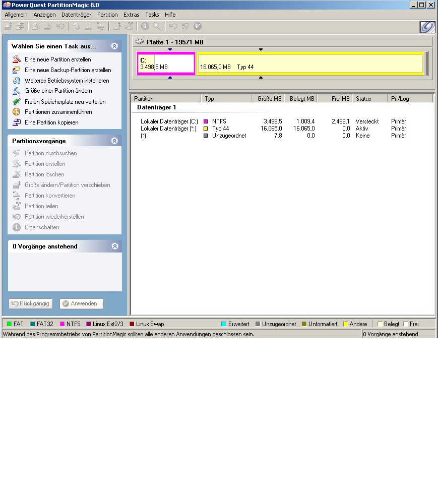Click the 'Partition löschen' icon

pyautogui.click(x=17, y=174)
